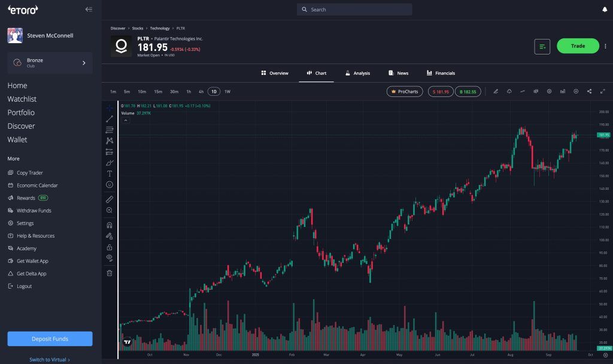Open the Watchlist page
Screen dimensions: 613x364
tap(22, 99)
